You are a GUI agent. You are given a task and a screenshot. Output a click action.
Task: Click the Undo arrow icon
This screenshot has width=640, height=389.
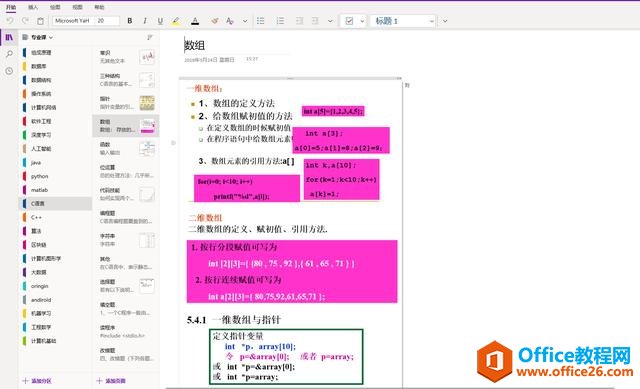10,20
